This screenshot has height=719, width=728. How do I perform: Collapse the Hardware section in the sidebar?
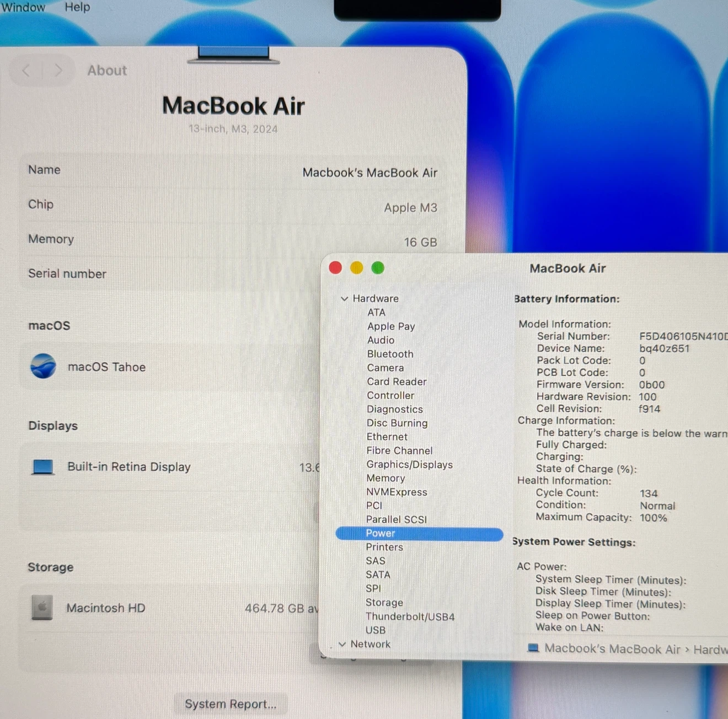(344, 298)
